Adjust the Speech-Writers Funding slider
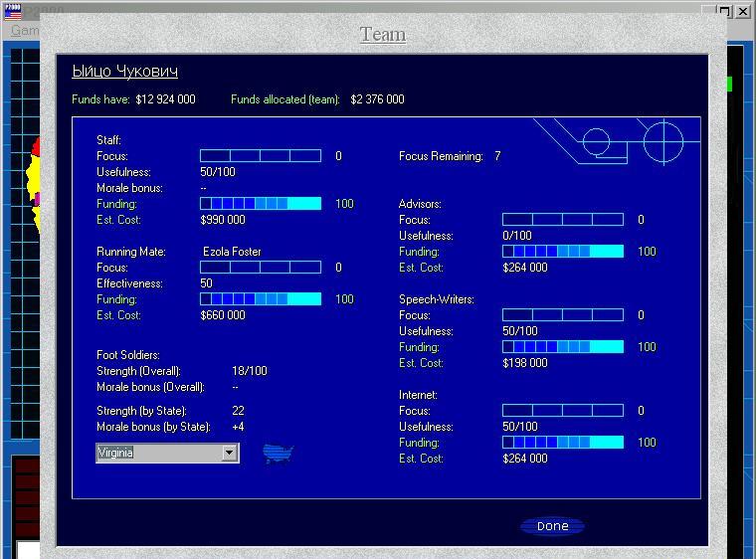The image size is (756, 559). click(x=563, y=347)
